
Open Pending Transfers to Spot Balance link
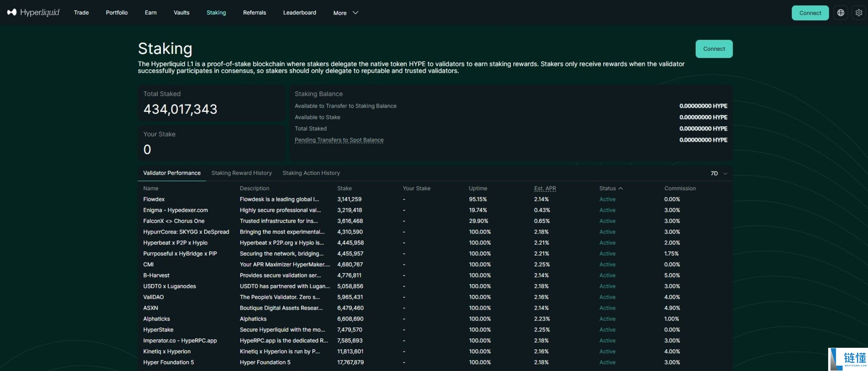click(x=339, y=140)
